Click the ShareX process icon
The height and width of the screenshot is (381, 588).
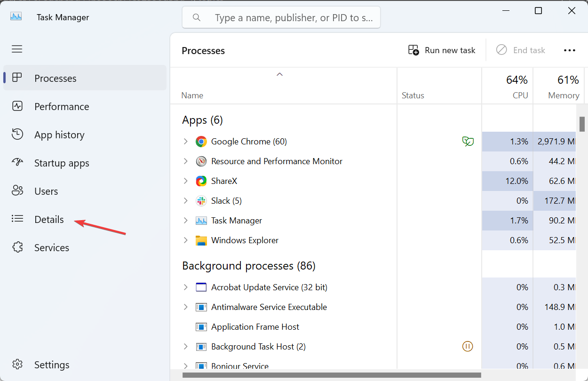[x=201, y=181]
